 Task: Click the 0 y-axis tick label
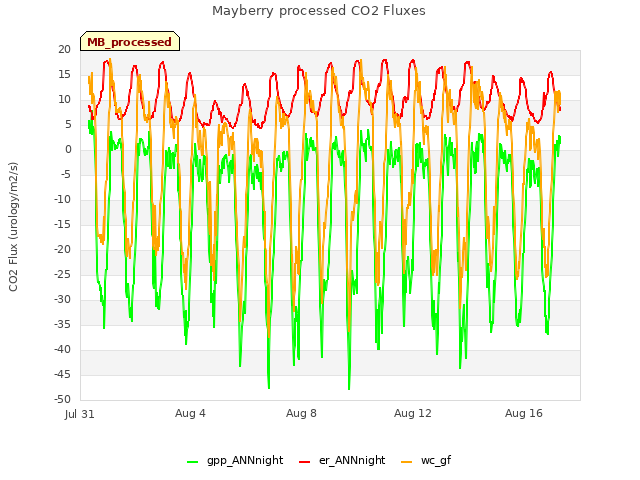(x=68, y=149)
